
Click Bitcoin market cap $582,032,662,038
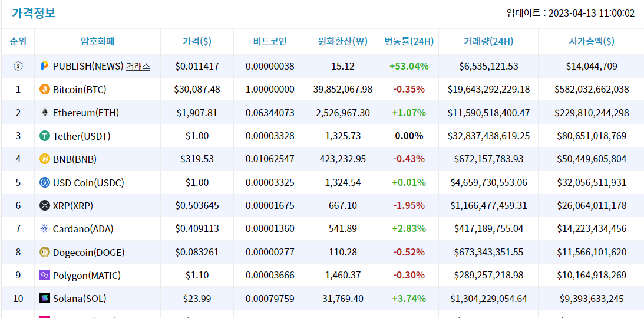(592, 89)
